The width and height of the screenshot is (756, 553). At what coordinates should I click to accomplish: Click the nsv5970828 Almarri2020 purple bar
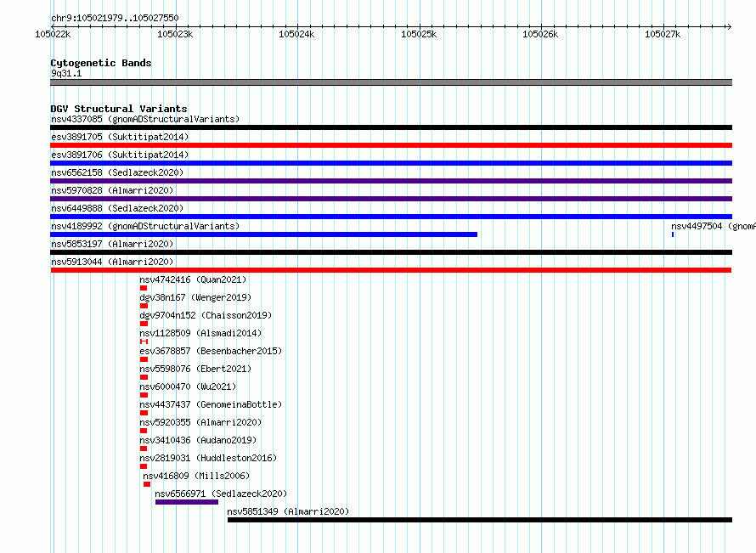click(x=391, y=199)
